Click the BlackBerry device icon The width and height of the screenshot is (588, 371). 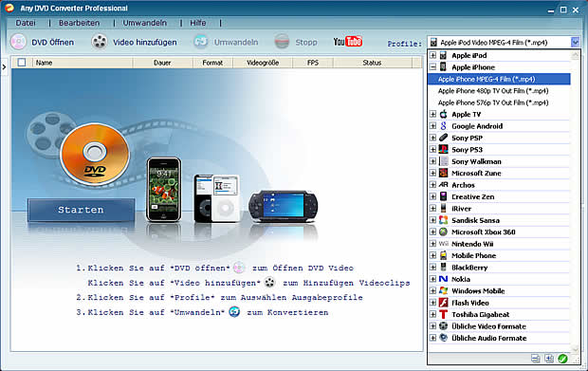[x=443, y=267]
